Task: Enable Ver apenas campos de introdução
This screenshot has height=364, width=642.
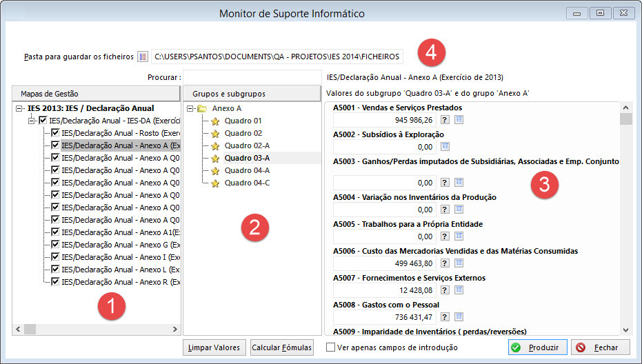Action: [330, 347]
